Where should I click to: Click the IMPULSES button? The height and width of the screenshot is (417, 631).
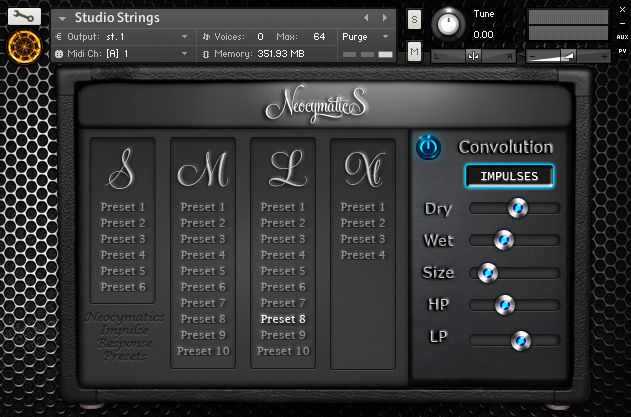tap(509, 176)
